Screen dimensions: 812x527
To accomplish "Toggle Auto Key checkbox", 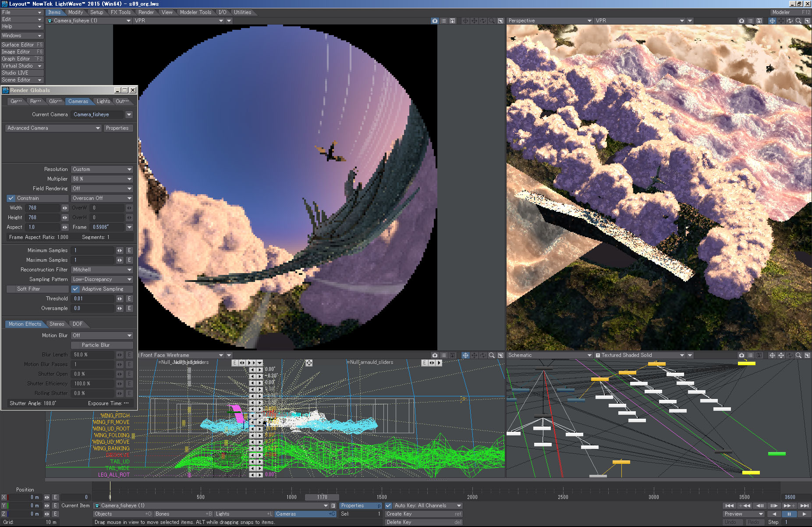I will pyautogui.click(x=389, y=506).
